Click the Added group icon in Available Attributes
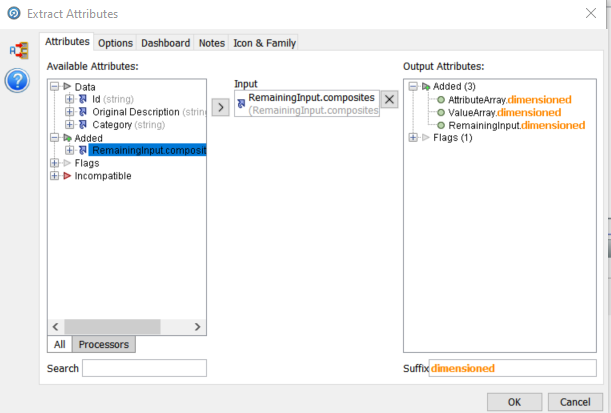The image size is (611, 413). [x=67, y=138]
